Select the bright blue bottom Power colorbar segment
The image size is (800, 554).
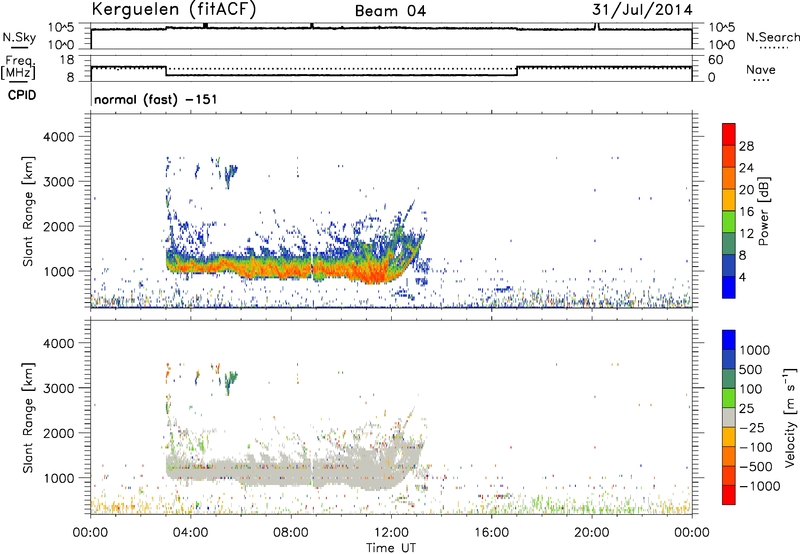729,287
